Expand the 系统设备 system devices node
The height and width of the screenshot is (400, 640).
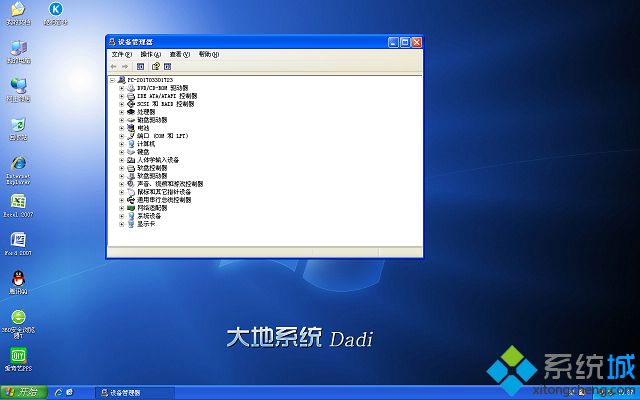(x=121, y=216)
